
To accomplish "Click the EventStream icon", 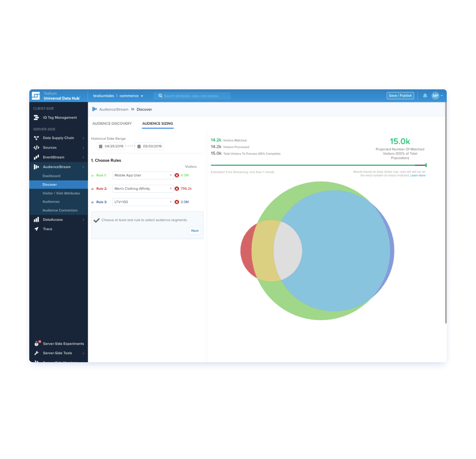I will coord(36,157).
